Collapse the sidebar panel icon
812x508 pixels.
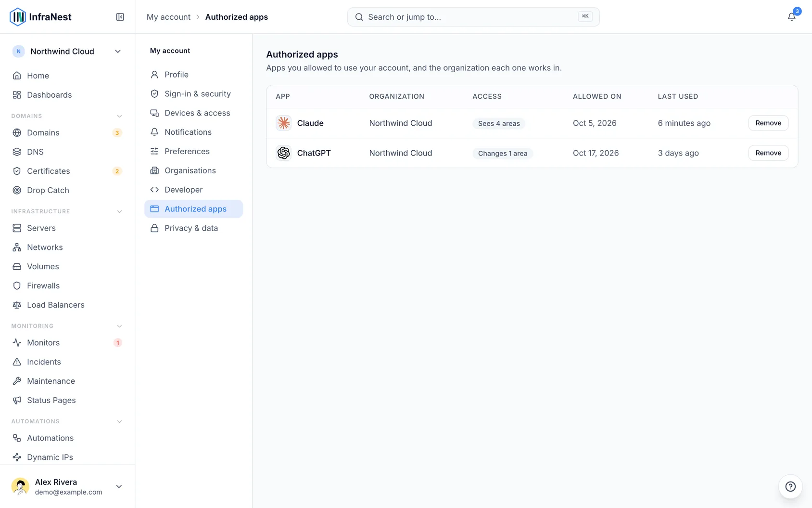120,17
